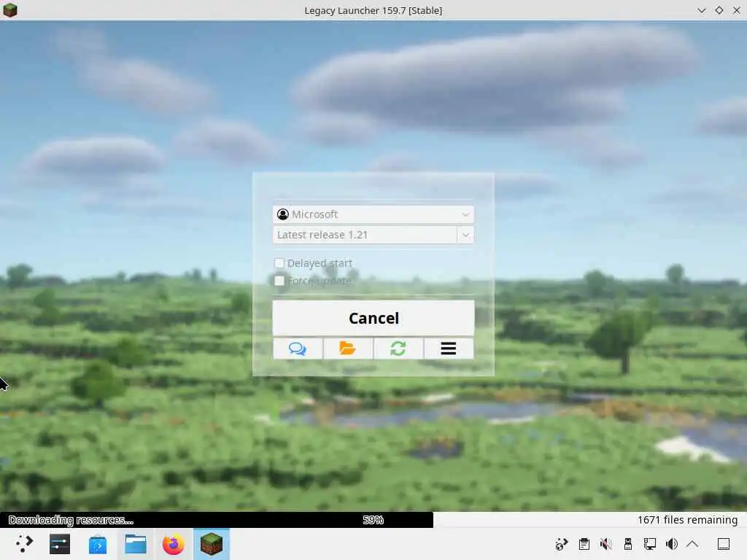Click the updates tray icon

click(x=562, y=544)
